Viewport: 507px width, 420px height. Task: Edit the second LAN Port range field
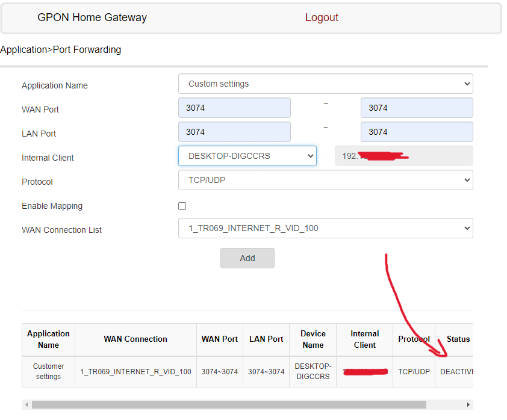417,131
